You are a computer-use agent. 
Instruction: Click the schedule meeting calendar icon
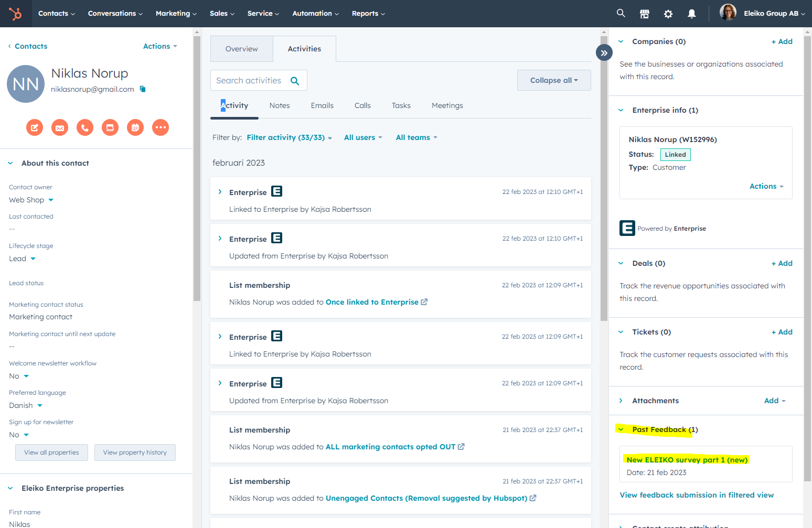(135, 127)
